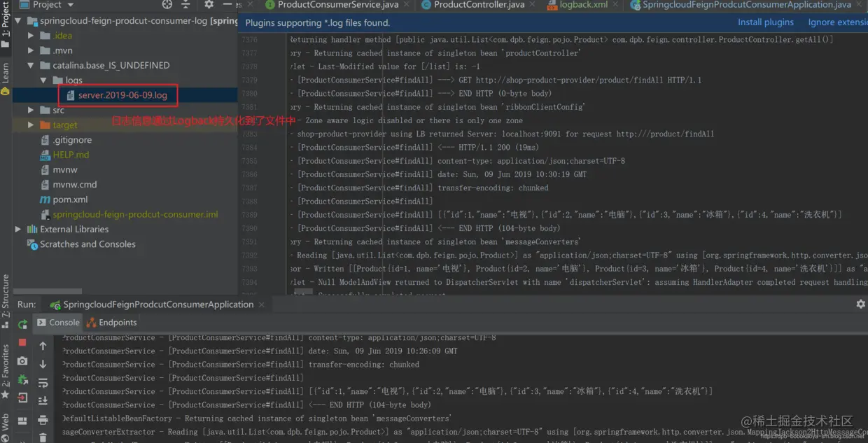This screenshot has width=868, height=443.
Task: Expand the target folder
Action: pyautogui.click(x=31, y=125)
